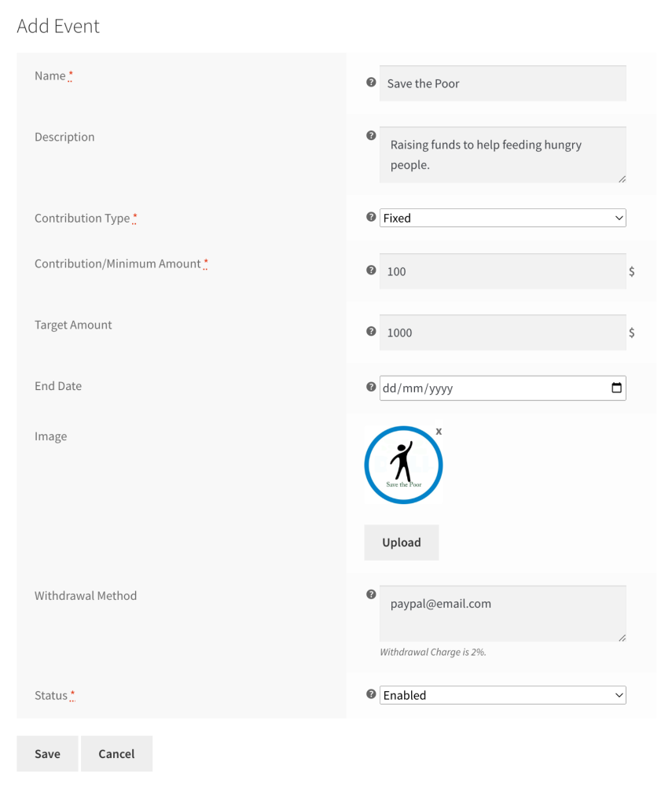Click help icon for Contribution/Minimum Amount
This screenshot has height=791, width=672.
coord(371,270)
